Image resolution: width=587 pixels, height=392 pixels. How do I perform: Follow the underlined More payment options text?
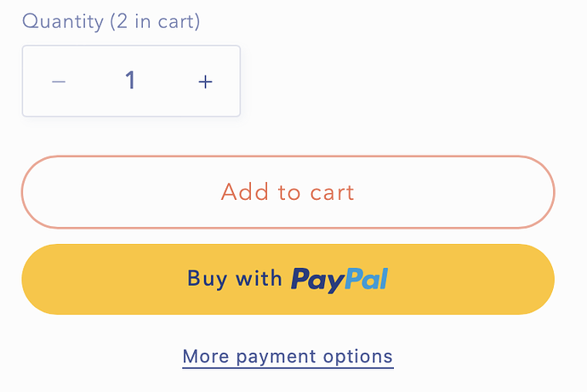[288, 356]
